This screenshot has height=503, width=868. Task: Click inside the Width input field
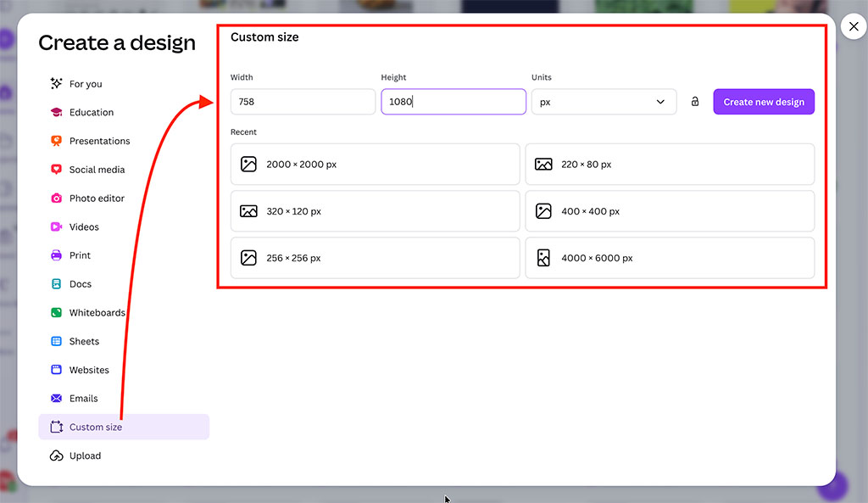[x=303, y=101]
